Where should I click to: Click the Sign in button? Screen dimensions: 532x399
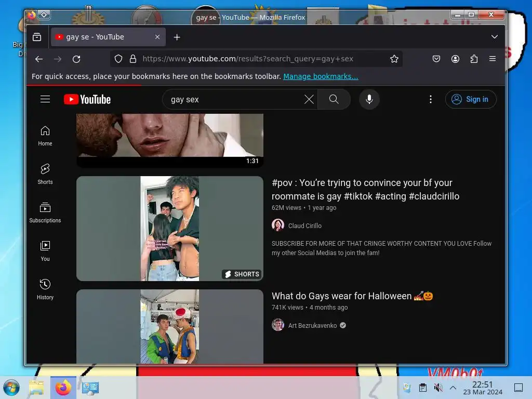pyautogui.click(x=471, y=99)
